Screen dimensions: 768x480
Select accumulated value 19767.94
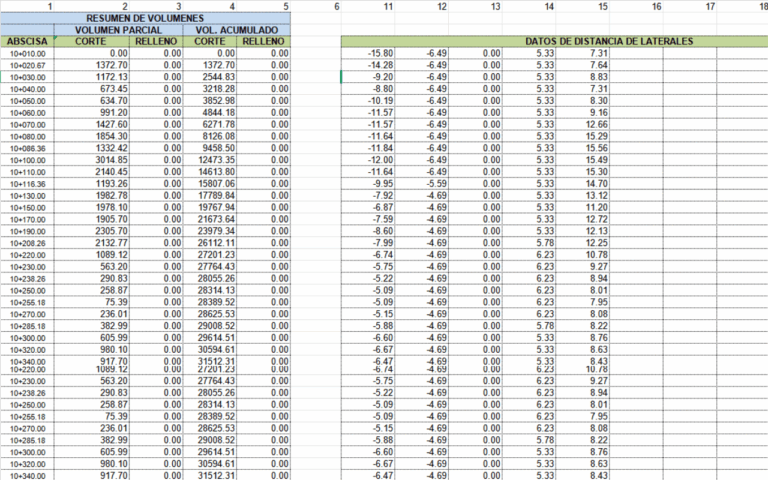pos(210,207)
